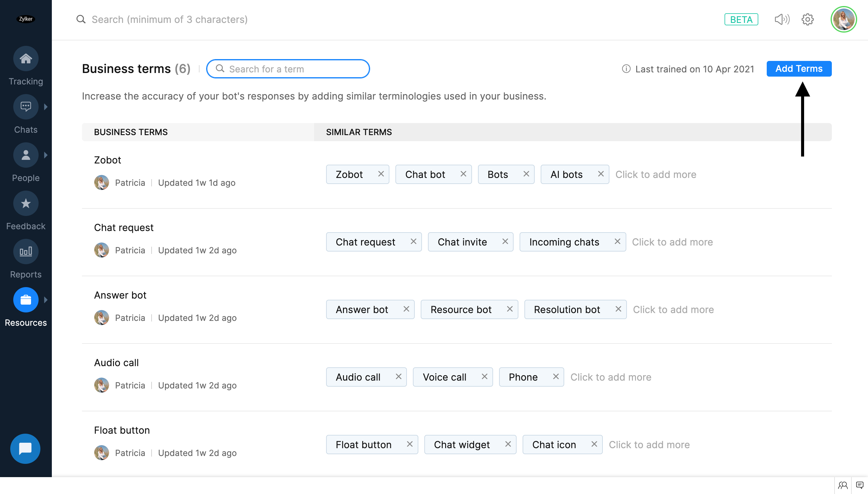Screen dimensions: 868x494
Task: Remove the 'Incoming chats' similar term
Action: pyautogui.click(x=617, y=242)
